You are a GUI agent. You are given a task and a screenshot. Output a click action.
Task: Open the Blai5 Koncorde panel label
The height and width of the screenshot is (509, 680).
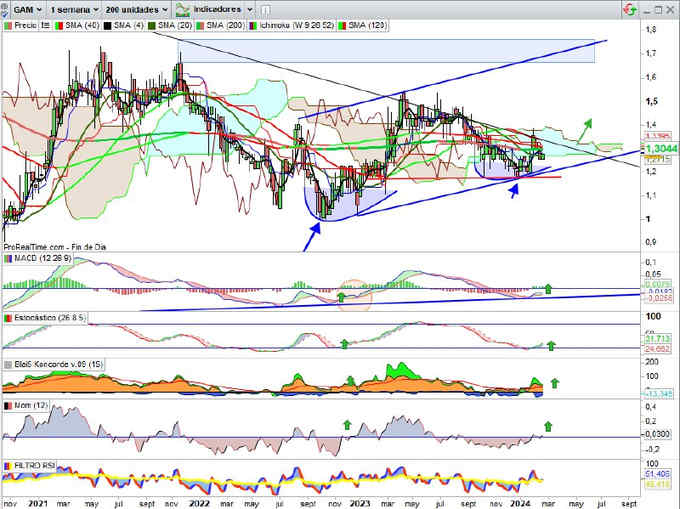coord(59,364)
